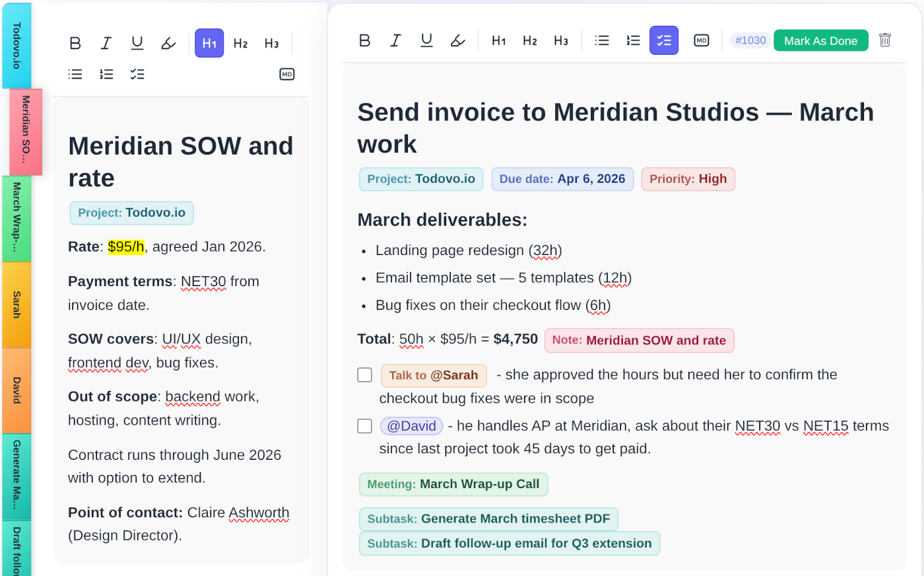This screenshot has height=576, width=924.
Task: Toggle italic in the left note toolbar
Action: (x=106, y=43)
